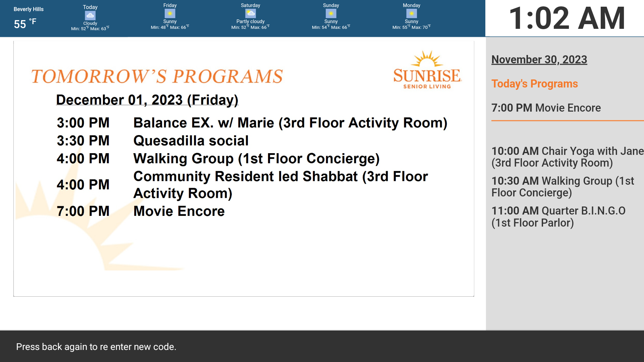Select 10:00 AM Chair Yoga with Jane
The height and width of the screenshot is (362, 644).
click(567, 157)
